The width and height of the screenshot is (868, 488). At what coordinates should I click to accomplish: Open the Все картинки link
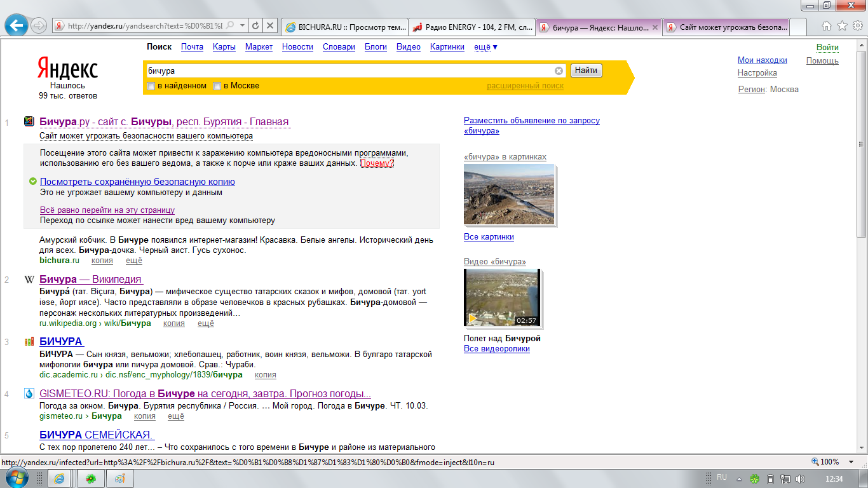point(489,237)
